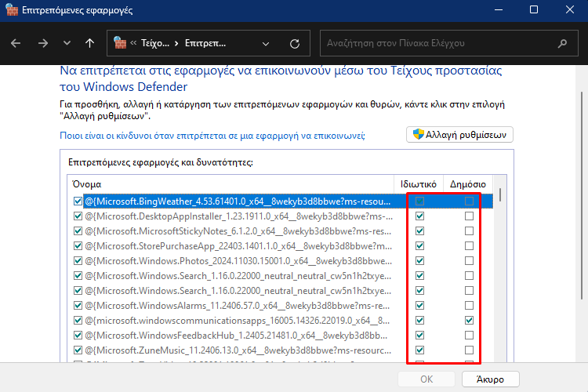
Task: Click the Αλλαγή ρυθμίσεων button
Action: pyautogui.click(x=459, y=135)
